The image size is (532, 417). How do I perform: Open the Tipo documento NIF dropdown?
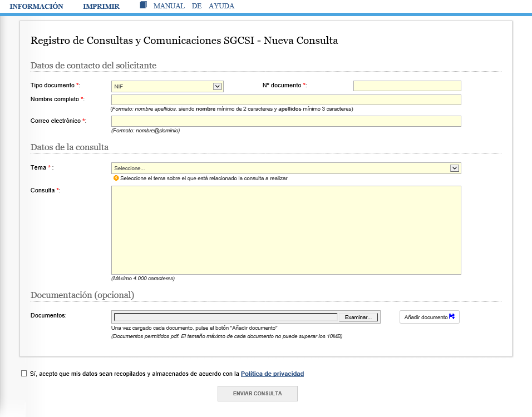162,86
